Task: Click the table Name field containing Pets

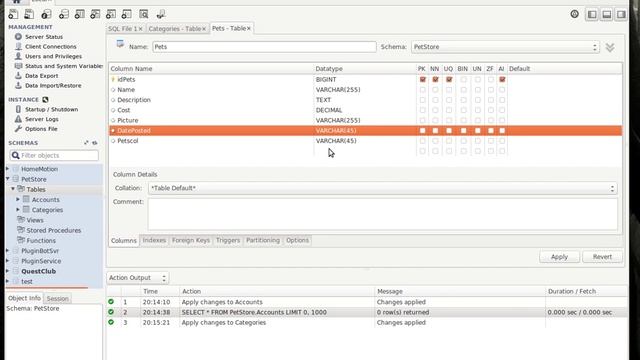Action: pyautogui.click(x=264, y=47)
